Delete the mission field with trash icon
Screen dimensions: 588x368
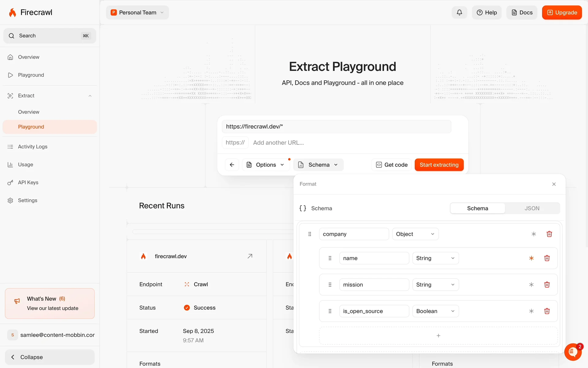click(x=547, y=285)
